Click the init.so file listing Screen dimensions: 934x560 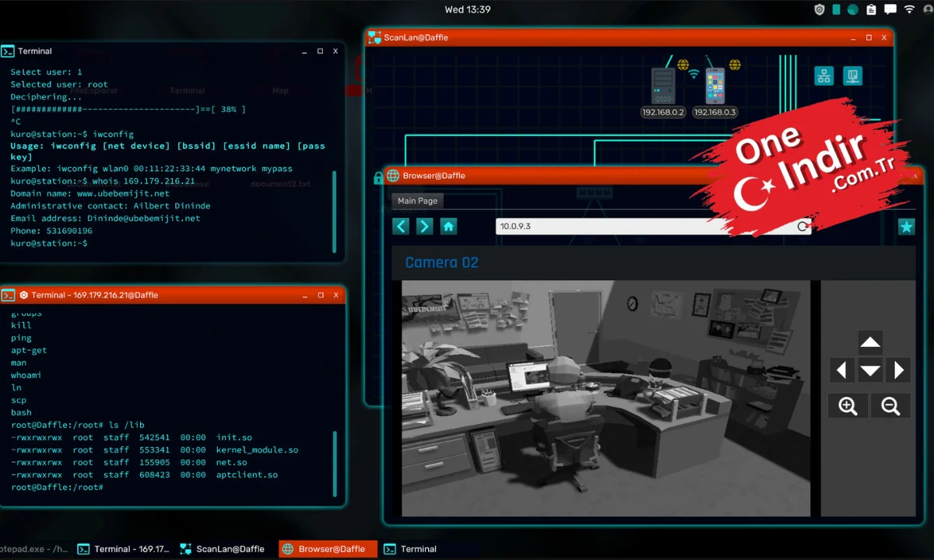click(132, 437)
